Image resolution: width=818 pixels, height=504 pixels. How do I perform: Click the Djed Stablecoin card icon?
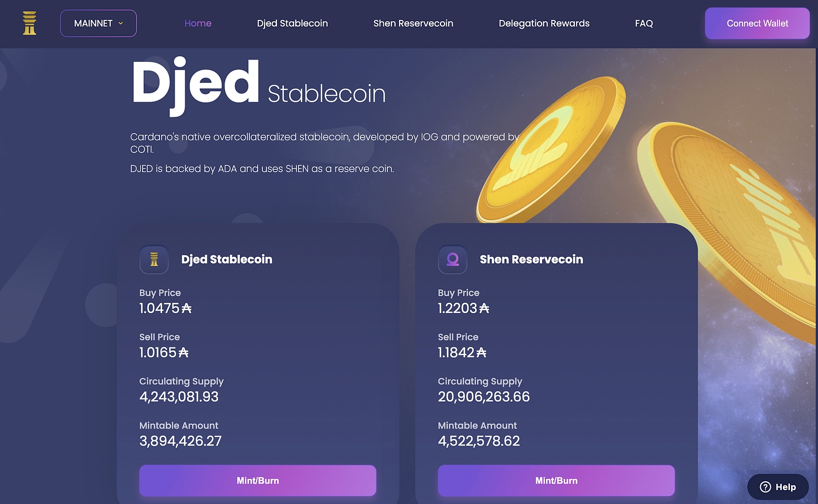pos(154,259)
